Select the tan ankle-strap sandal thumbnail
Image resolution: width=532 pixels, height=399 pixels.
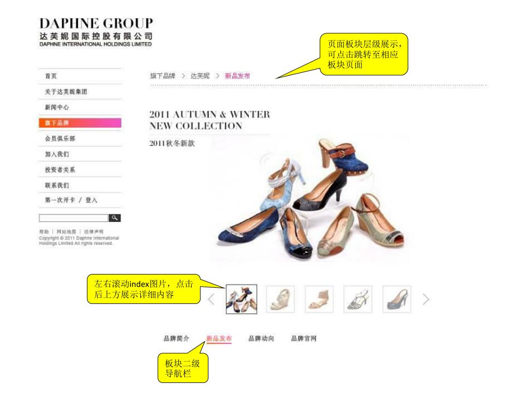(319, 299)
